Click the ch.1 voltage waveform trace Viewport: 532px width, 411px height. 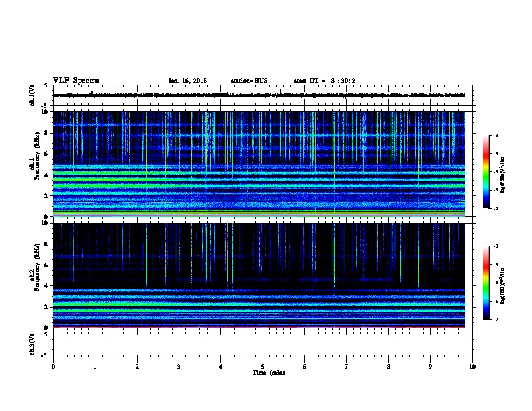pyautogui.click(x=259, y=95)
